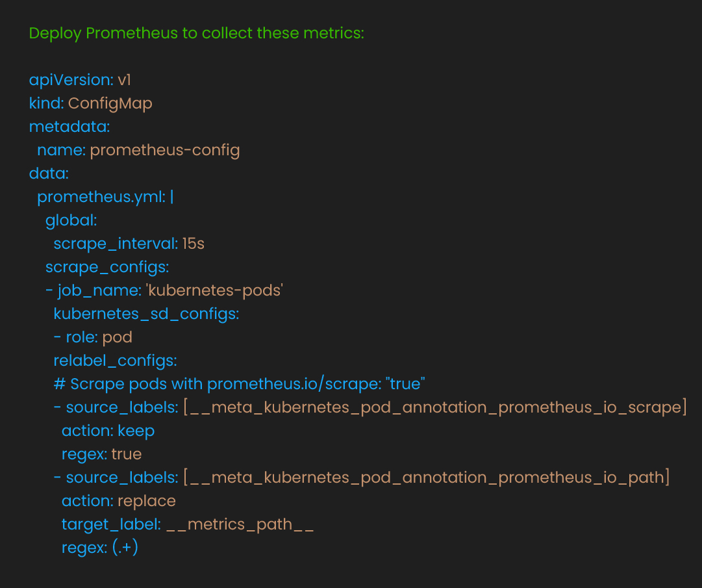
Task: Click the kubernetes_sd_configs: key
Action: click(146, 314)
